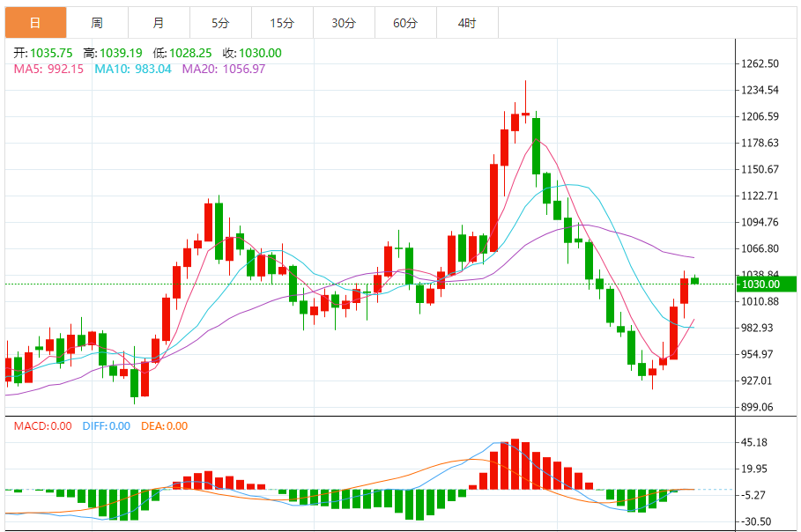Open the 4时 timeframe tab
Image resolution: width=801 pixels, height=532 pixels.
(x=467, y=23)
